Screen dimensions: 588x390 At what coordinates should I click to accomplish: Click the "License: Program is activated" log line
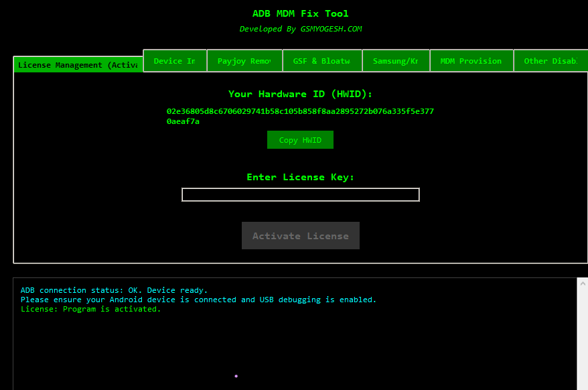(x=90, y=309)
